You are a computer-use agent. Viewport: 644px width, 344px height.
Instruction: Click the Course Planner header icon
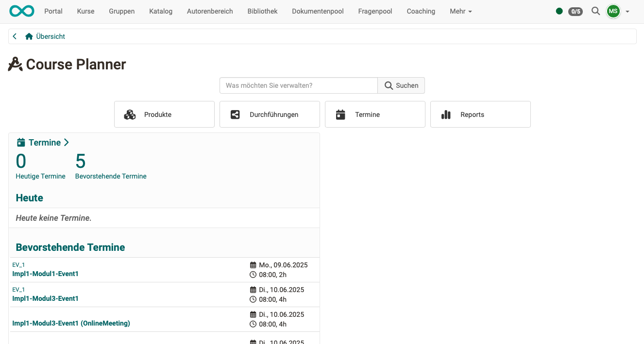click(15, 64)
